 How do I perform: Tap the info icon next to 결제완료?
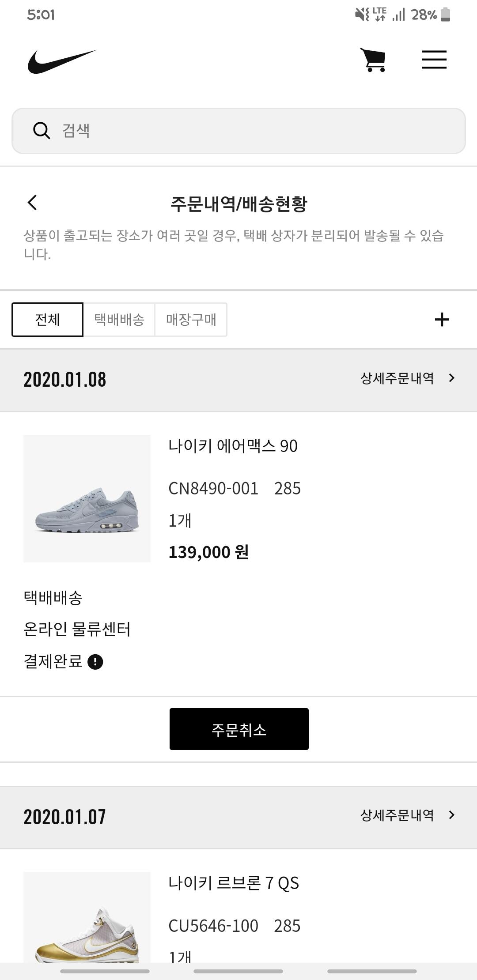pyautogui.click(x=95, y=662)
